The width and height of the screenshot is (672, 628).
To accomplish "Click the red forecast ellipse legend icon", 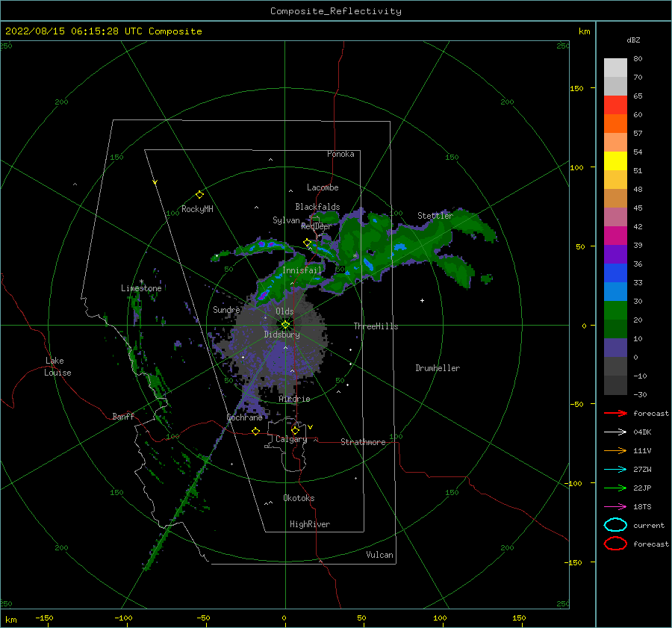I will (615, 544).
